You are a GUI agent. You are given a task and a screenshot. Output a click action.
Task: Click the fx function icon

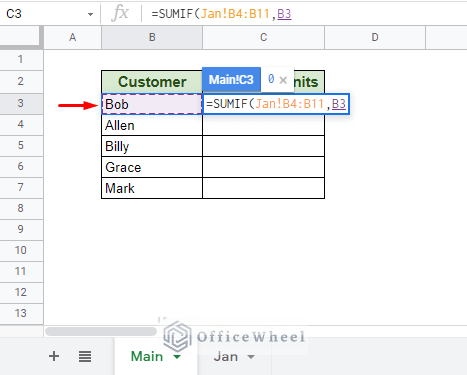coord(120,14)
